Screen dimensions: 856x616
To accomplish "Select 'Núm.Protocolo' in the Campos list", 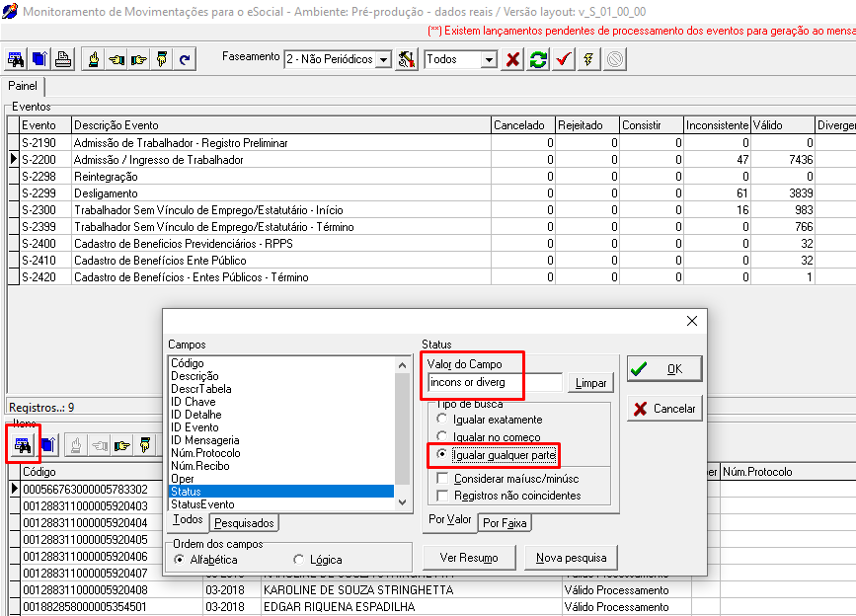I will point(205,453).
